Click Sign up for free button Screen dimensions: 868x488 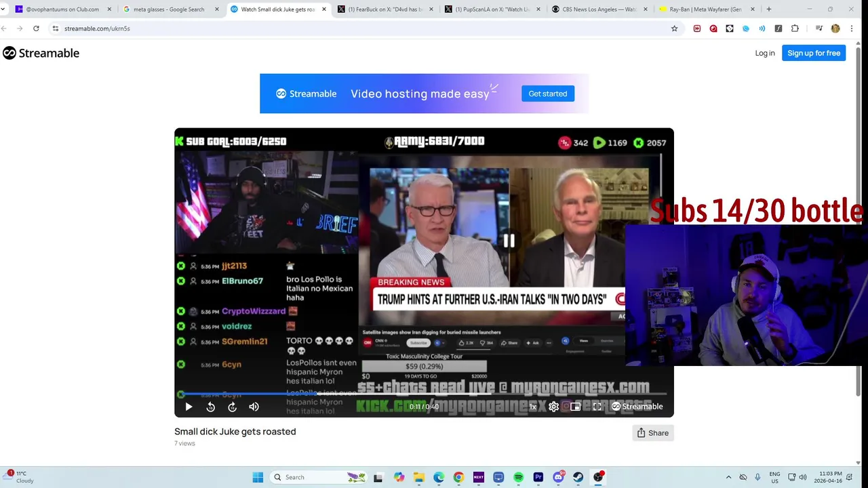tap(814, 53)
